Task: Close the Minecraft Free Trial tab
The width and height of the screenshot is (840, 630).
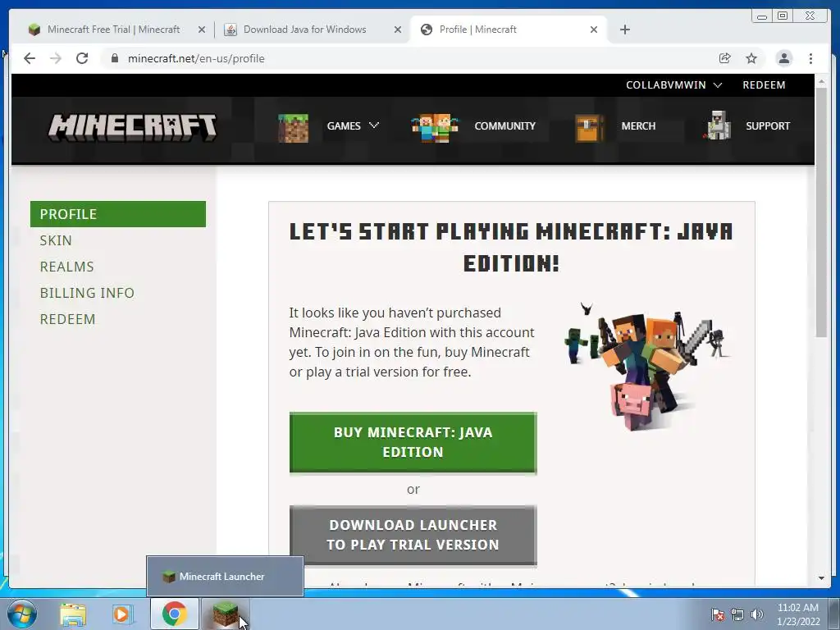Action: 202,30
